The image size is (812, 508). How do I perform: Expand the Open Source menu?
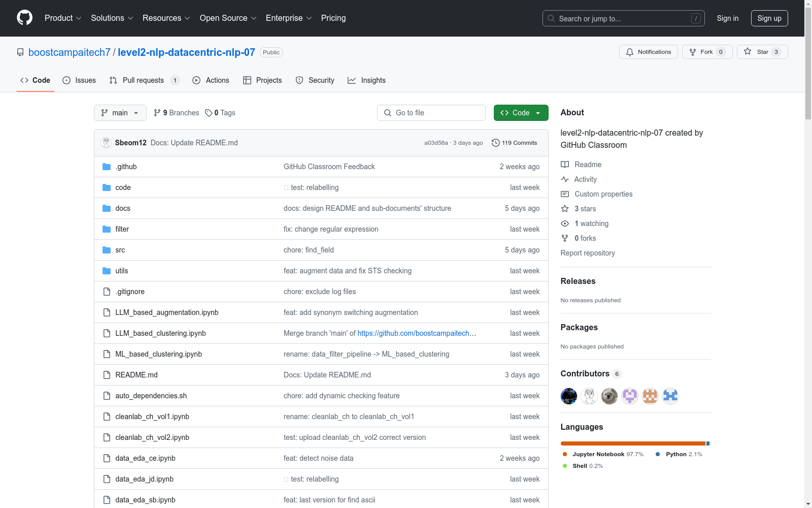(228, 18)
